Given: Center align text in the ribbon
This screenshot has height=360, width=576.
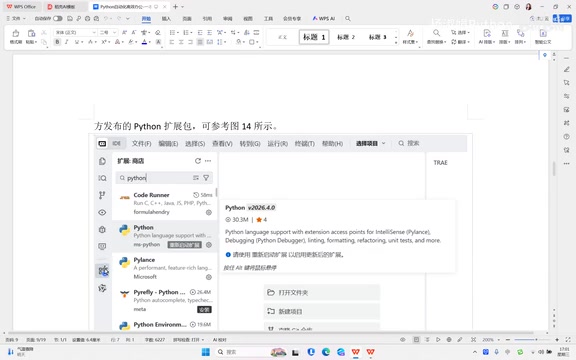Looking at the screenshot, I should pyautogui.click(x=181, y=42).
